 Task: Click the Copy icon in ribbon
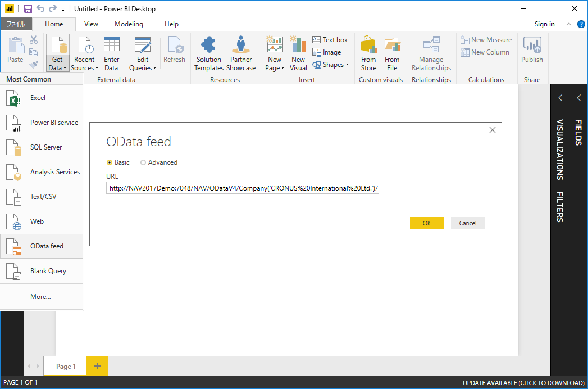click(x=34, y=52)
